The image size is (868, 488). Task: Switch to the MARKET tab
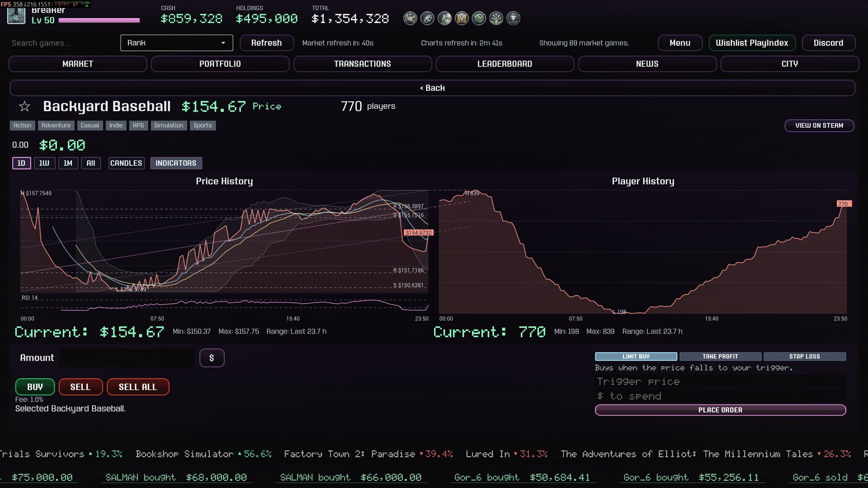[78, 64]
